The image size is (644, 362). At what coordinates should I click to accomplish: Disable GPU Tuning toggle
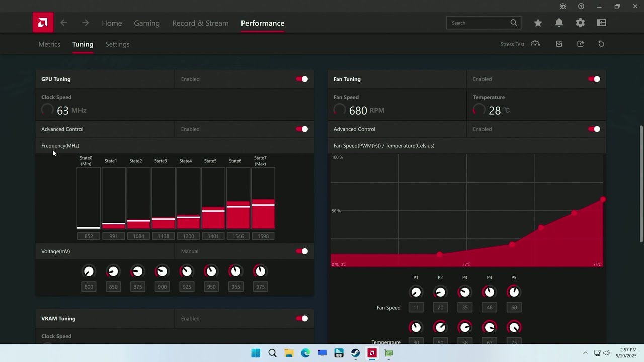[302, 79]
